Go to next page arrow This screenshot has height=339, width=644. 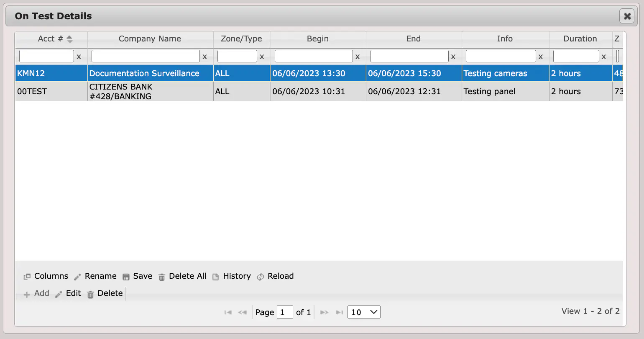tap(324, 312)
